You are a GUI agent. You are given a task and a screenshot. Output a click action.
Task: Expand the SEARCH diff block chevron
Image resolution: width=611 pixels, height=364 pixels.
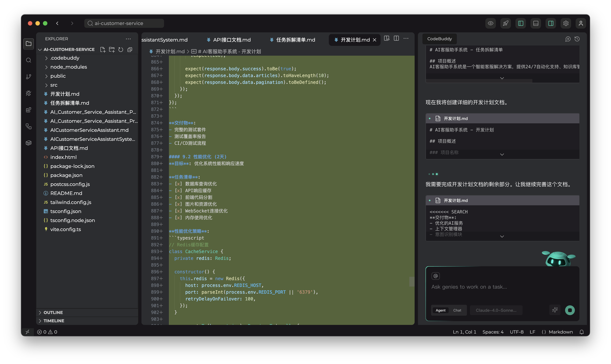click(x=502, y=237)
